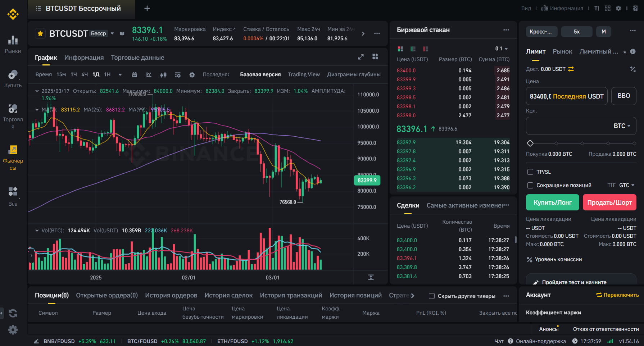The width and height of the screenshot is (644, 346).
Task: Click the BBO button
Action: [x=624, y=96]
